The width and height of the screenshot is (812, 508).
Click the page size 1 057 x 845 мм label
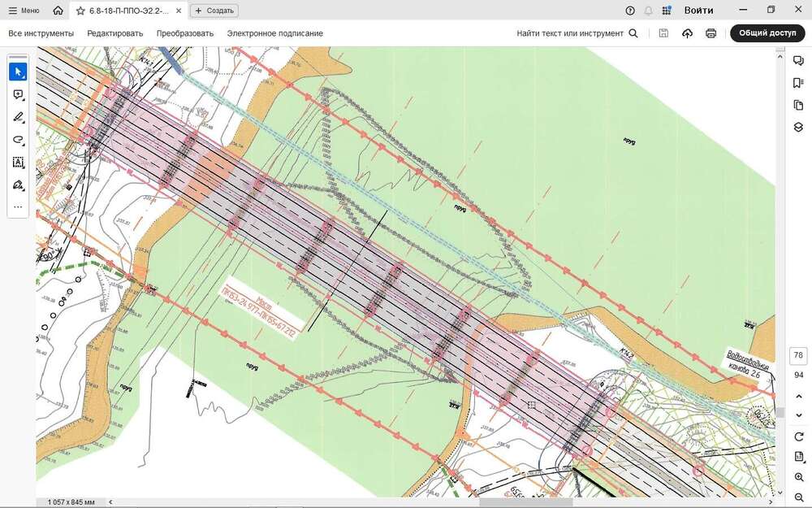pyautogui.click(x=71, y=501)
